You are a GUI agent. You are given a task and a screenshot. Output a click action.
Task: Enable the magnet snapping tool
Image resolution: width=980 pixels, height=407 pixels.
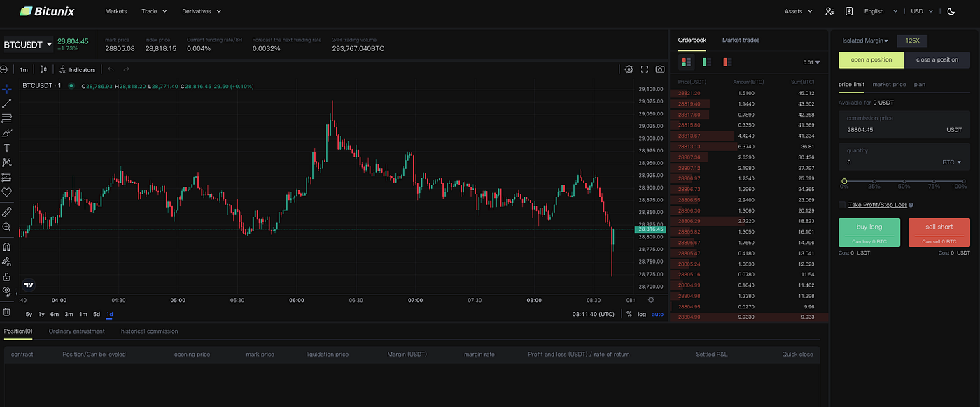pos(7,246)
